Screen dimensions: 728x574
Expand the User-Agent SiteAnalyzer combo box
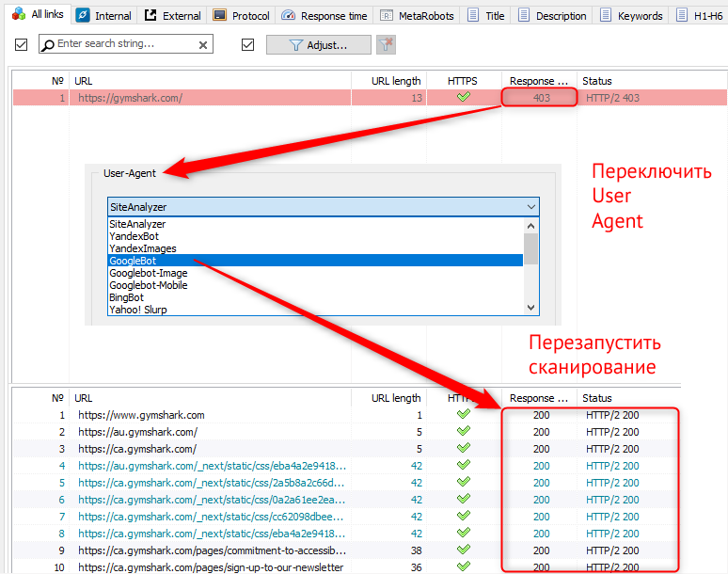(x=324, y=207)
